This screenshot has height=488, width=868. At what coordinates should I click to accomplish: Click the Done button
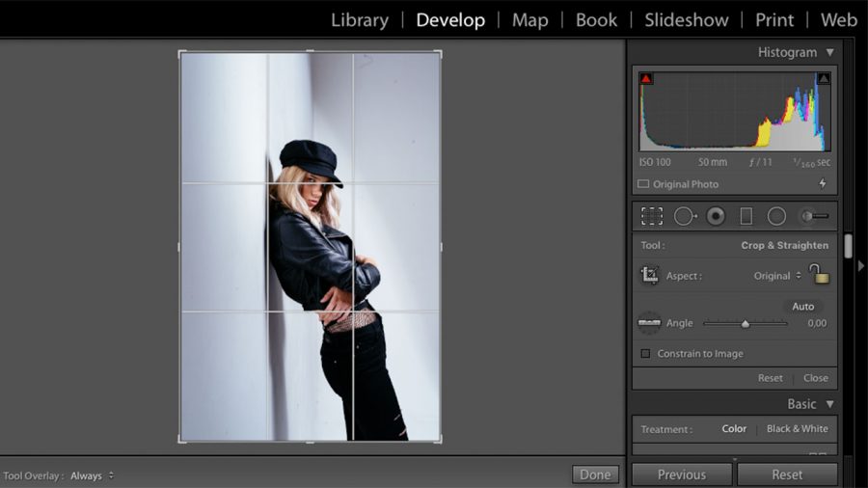point(595,474)
